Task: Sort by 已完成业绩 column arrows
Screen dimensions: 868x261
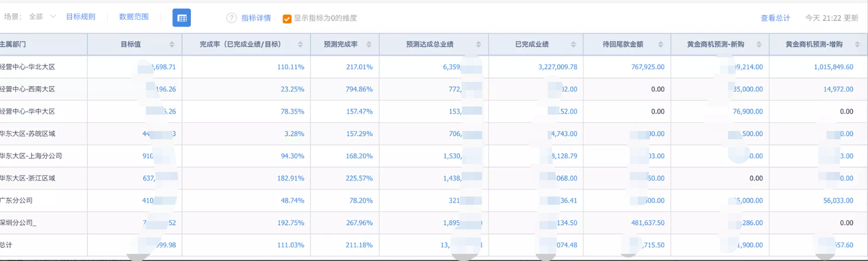Action: (x=573, y=44)
